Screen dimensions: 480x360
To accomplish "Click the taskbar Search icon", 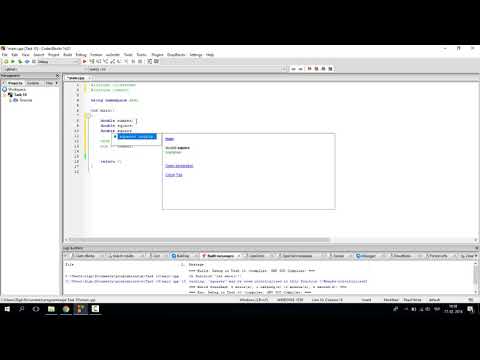I will (22, 309).
